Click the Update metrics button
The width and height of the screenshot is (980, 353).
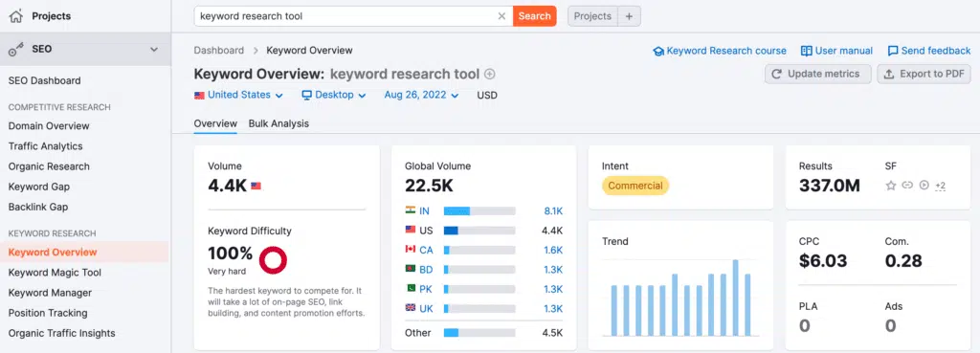point(817,74)
